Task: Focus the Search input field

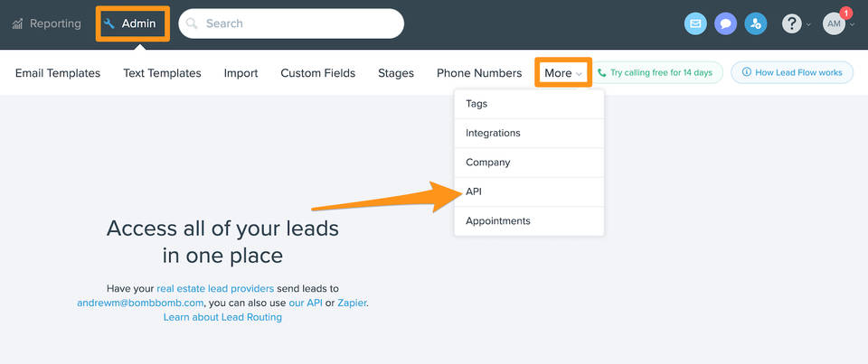Action: click(298, 24)
